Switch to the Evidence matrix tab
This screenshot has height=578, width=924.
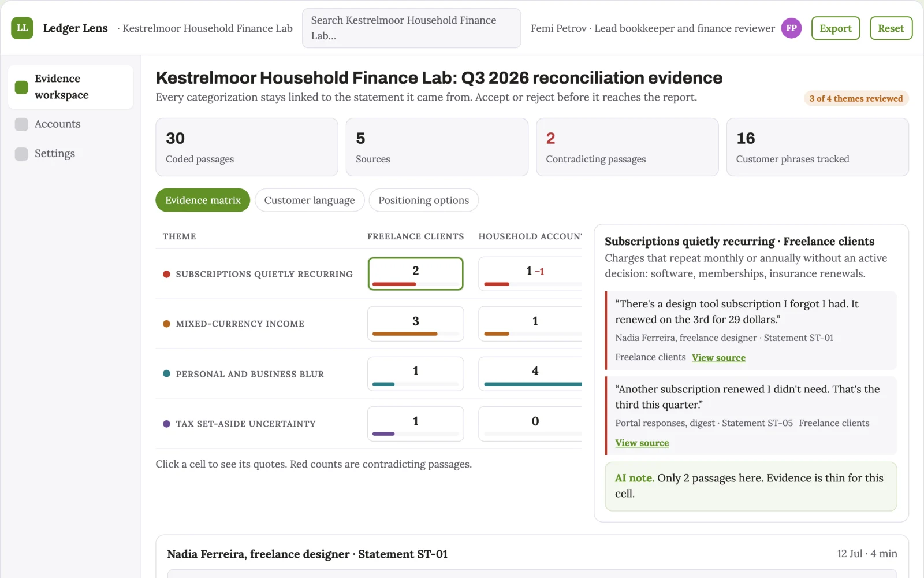[203, 200]
